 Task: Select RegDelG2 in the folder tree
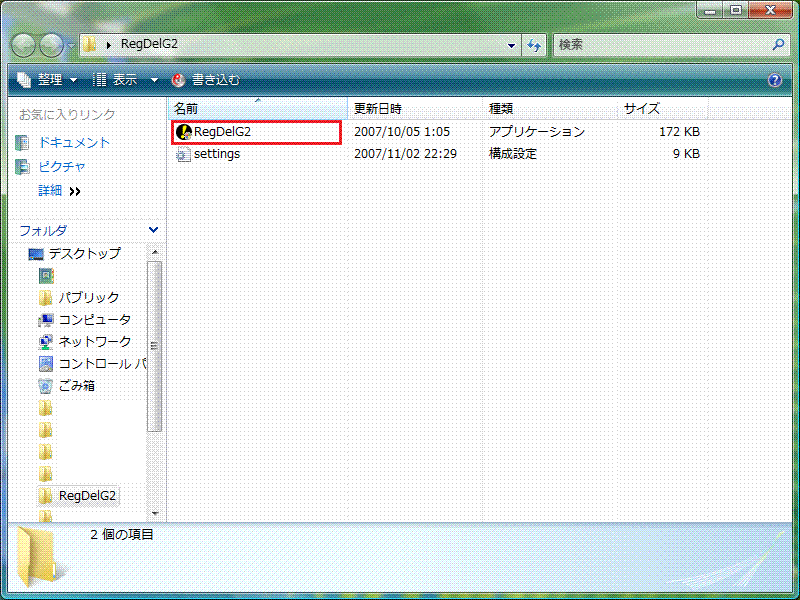pyautogui.click(x=87, y=495)
